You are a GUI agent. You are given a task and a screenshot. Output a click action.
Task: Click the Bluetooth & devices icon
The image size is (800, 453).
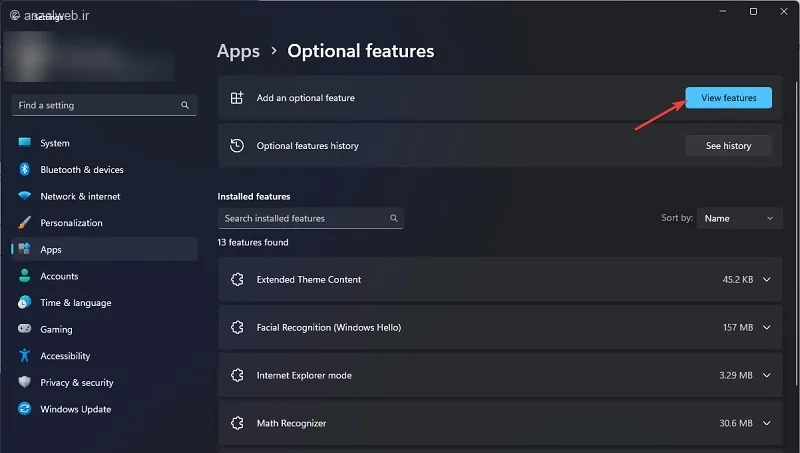(x=24, y=169)
